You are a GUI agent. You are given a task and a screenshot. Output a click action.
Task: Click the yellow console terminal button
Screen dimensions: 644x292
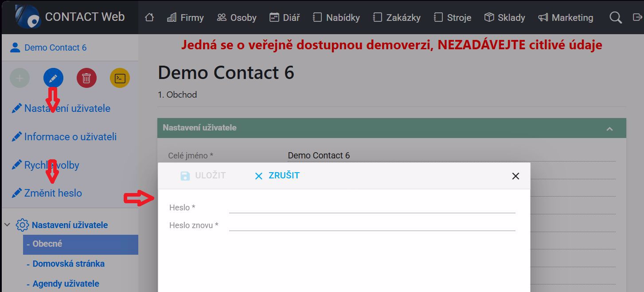[x=120, y=79]
